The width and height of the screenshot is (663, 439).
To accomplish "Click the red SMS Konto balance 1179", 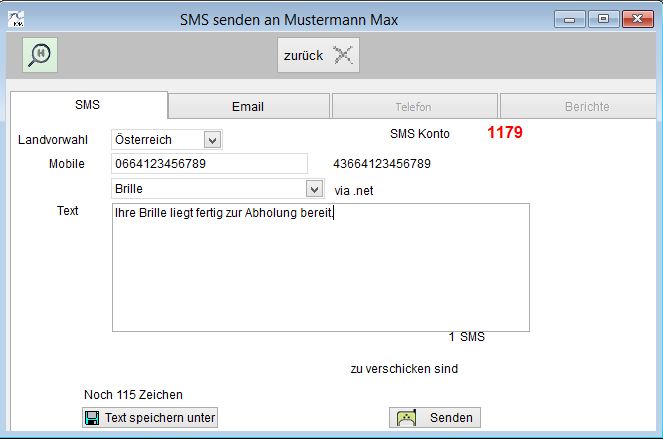I will (x=505, y=133).
